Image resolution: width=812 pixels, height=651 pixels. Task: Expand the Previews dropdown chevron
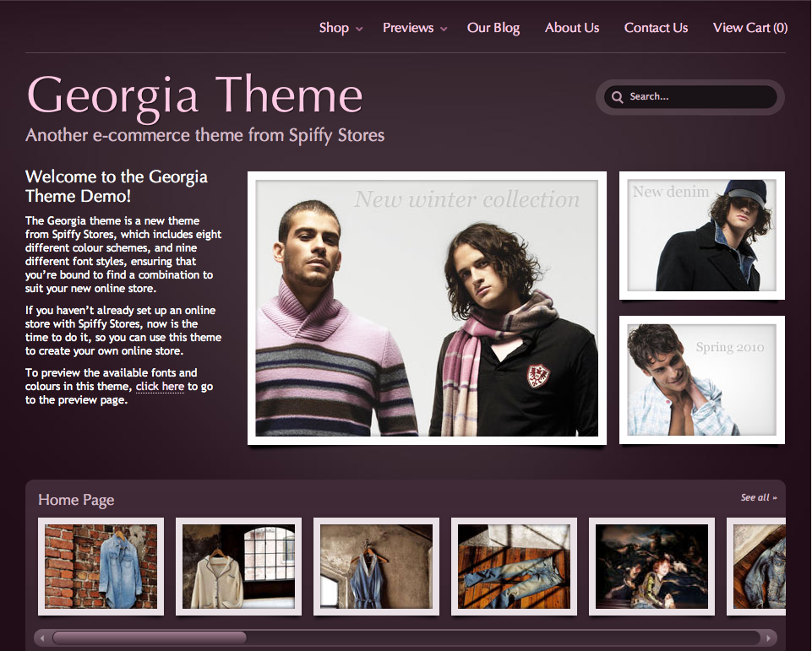pos(444,30)
